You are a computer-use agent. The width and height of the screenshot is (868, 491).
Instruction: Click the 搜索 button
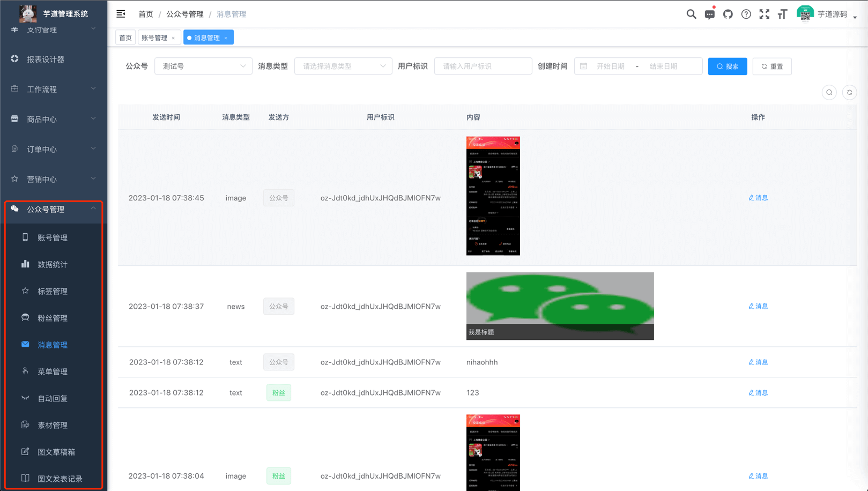tap(727, 66)
